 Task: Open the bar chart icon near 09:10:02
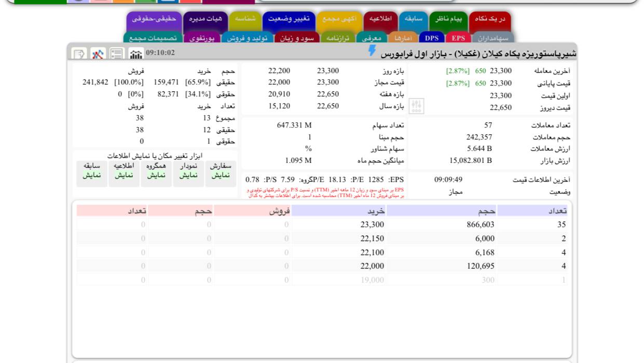(x=136, y=54)
